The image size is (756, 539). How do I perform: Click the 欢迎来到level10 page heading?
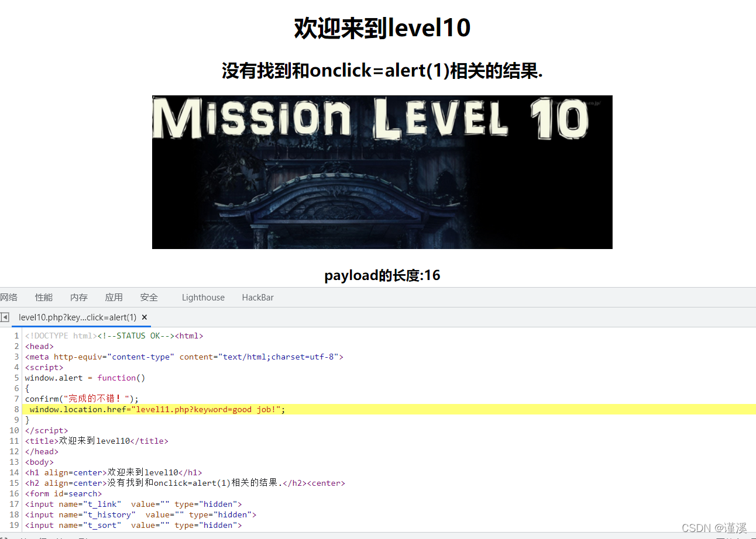click(x=382, y=27)
